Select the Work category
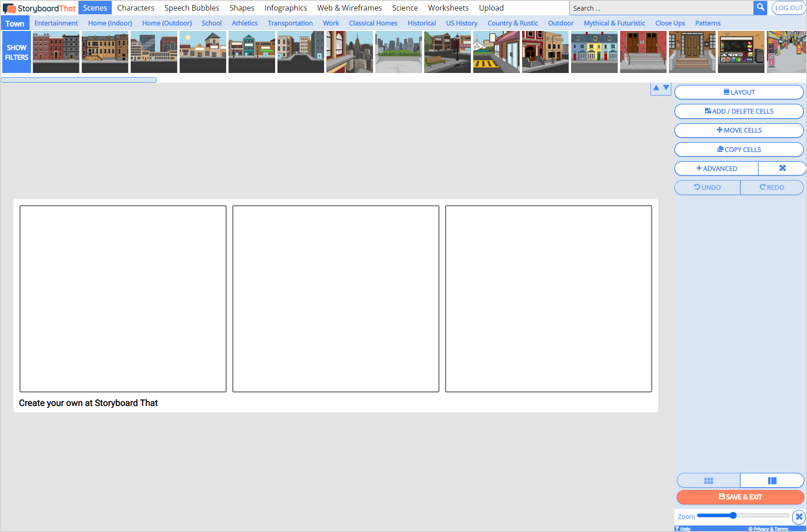Viewport: 807px width, 532px height. click(331, 23)
